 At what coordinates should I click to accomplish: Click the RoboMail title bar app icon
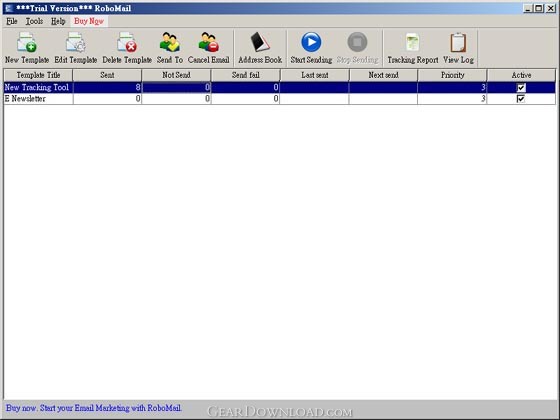coord(9,8)
